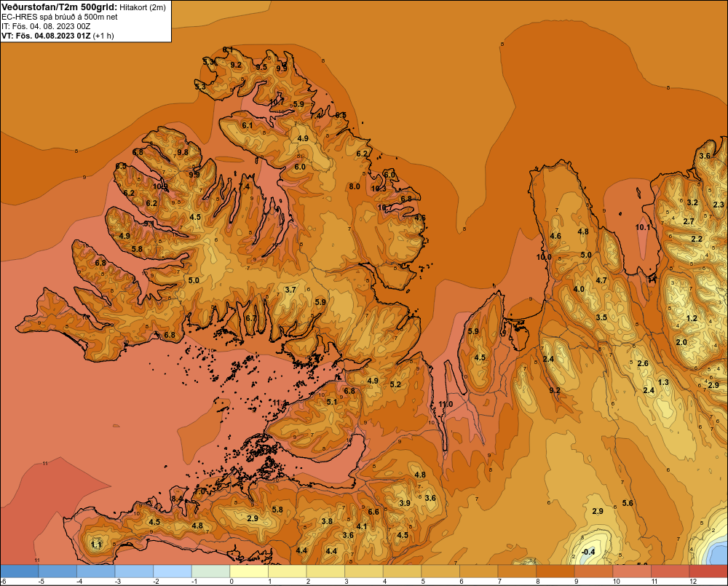This screenshot has height=586, width=728.
Task: Click the legend swatch between -6 and -5
Action: [x=20, y=571]
